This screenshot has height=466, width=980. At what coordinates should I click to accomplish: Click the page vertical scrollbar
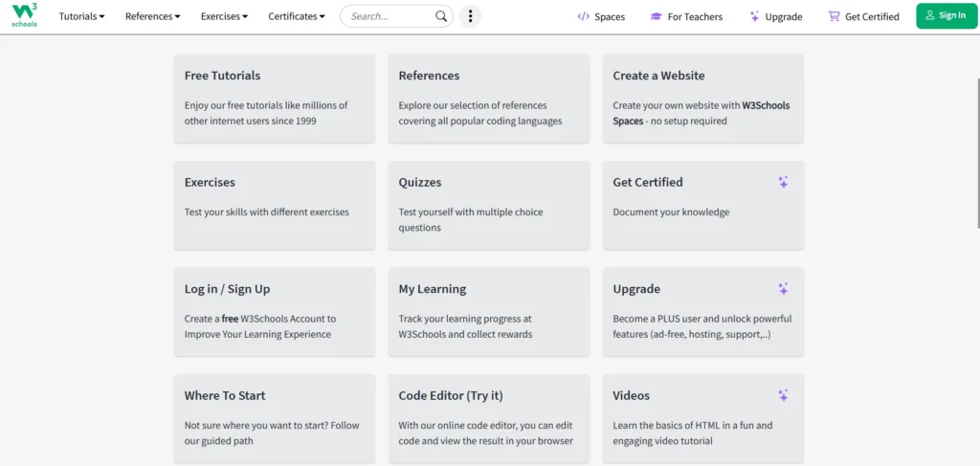(x=975, y=144)
